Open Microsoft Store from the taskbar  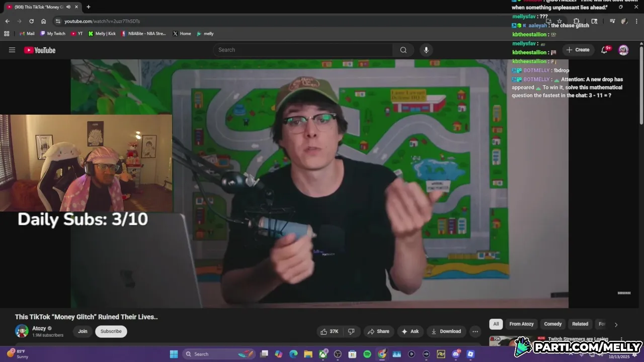pyautogui.click(x=352, y=354)
